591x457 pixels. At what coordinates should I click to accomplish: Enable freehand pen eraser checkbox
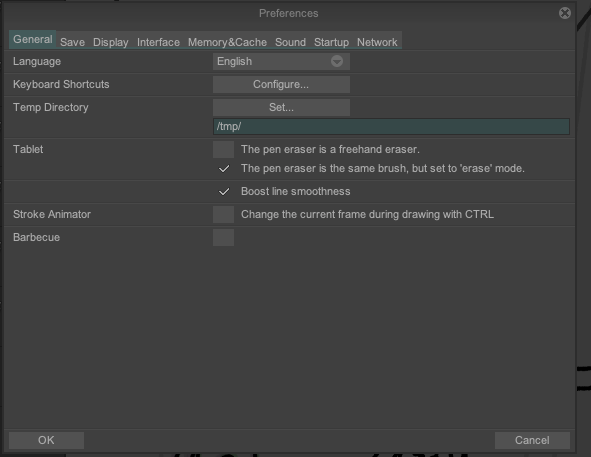click(x=224, y=149)
